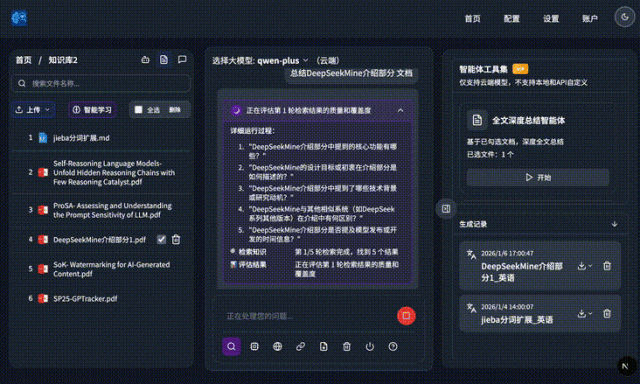640x384 pixels.
Task: Click 删除 next to 全选
Action: pos(175,110)
